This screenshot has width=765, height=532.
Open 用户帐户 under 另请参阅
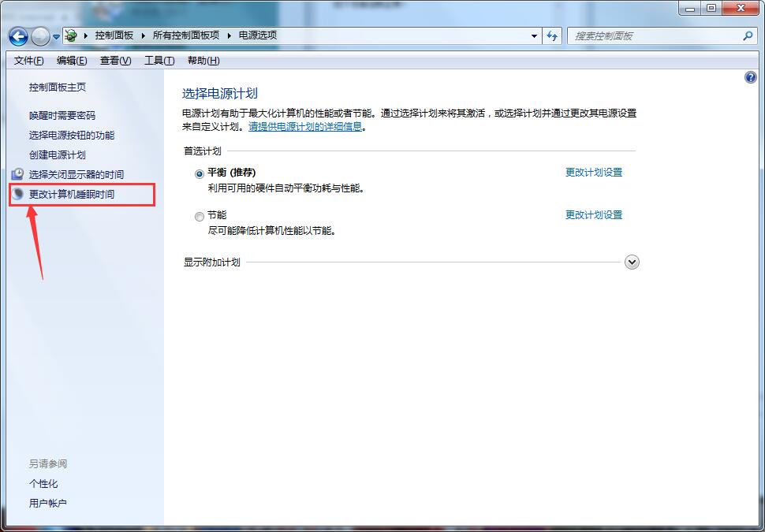(48, 503)
